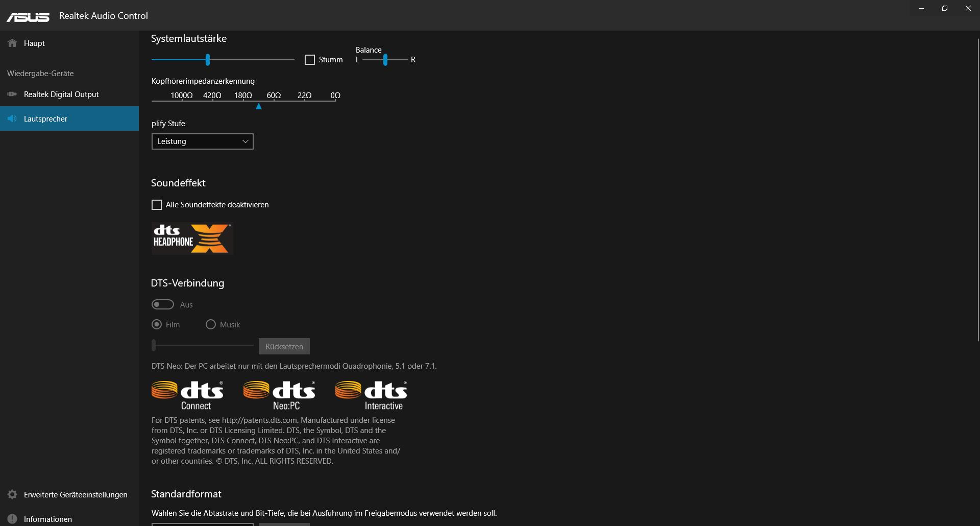Close the Realtek Audio Control window

pyautogui.click(x=968, y=8)
